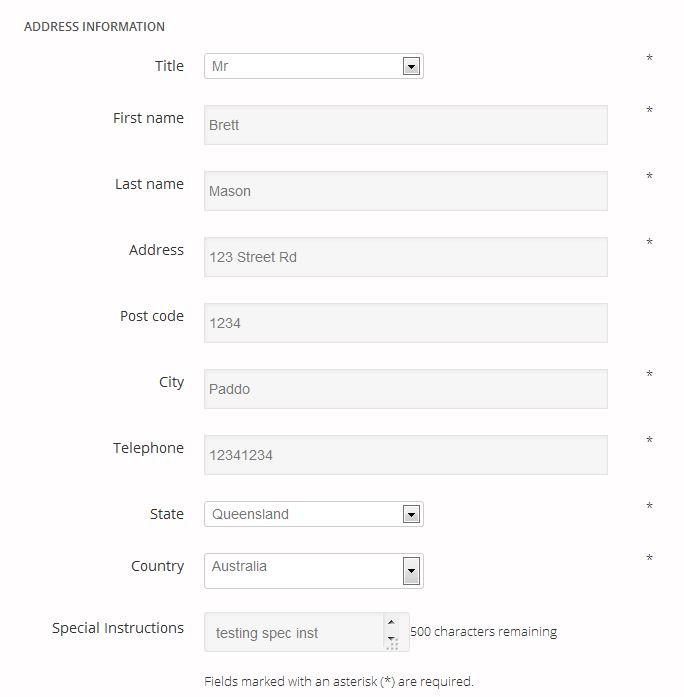Click the 500 characters remaining counter
Image resolution: width=684 pixels, height=697 pixels.
point(484,632)
